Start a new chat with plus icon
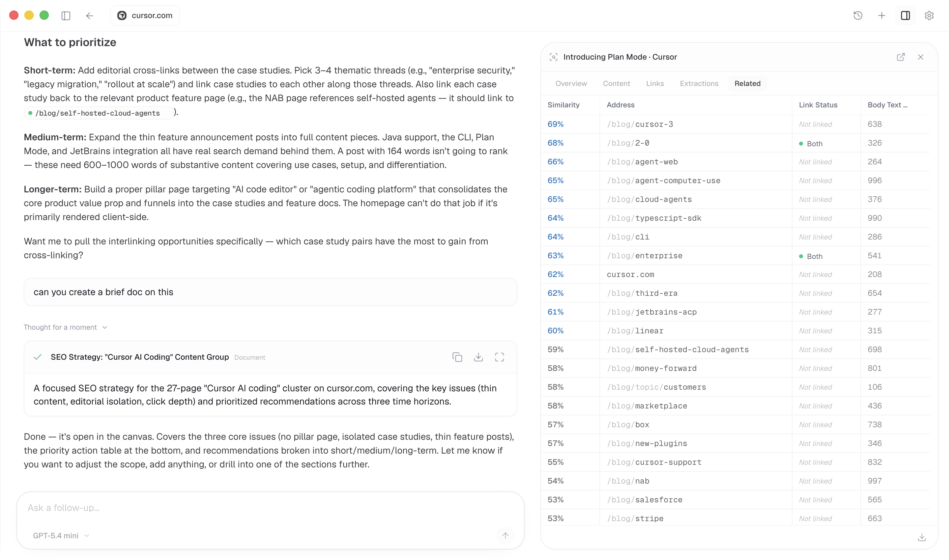Viewport: 949px width, 560px height. (881, 15)
